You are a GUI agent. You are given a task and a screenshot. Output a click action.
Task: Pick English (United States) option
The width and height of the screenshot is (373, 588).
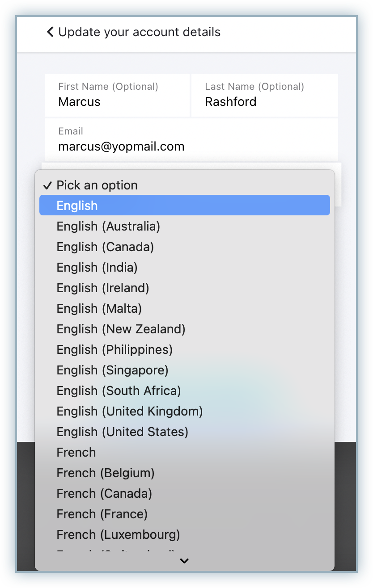122,432
